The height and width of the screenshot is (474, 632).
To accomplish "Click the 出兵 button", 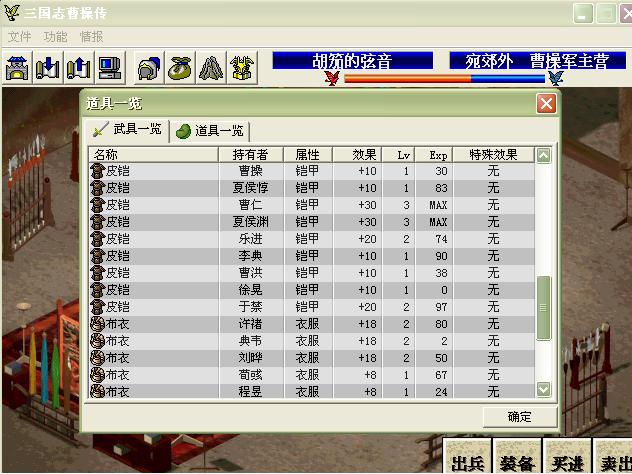I will click(x=468, y=464).
